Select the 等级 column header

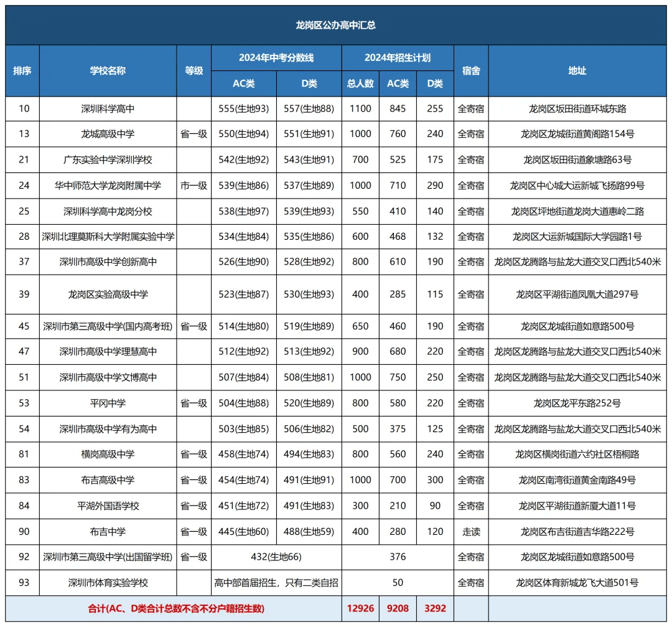195,71
